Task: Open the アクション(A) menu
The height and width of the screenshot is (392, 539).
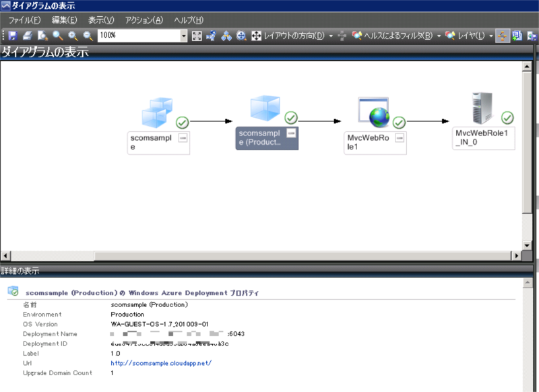Action: click(144, 20)
